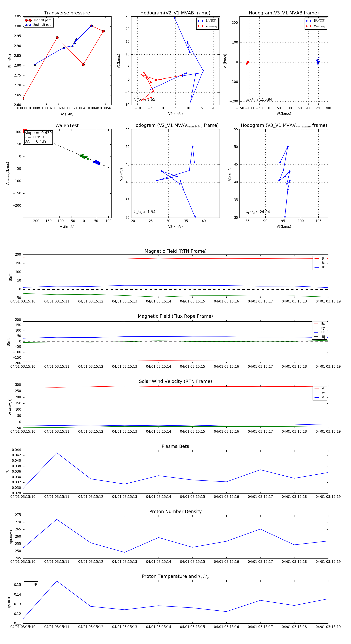
Task: Click the 'Plasma Beta' plot title
Action: click(x=175, y=446)
